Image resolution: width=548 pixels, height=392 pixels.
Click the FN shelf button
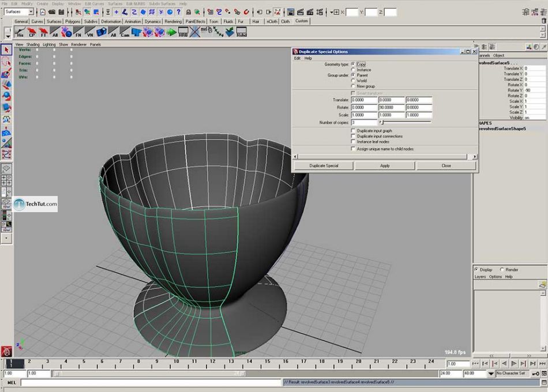point(78,32)
